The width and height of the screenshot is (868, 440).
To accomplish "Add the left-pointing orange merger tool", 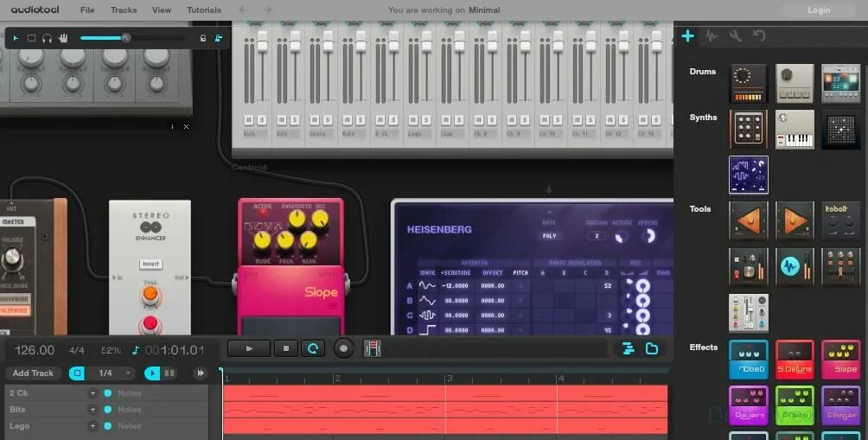I will (x=749, y=220).
